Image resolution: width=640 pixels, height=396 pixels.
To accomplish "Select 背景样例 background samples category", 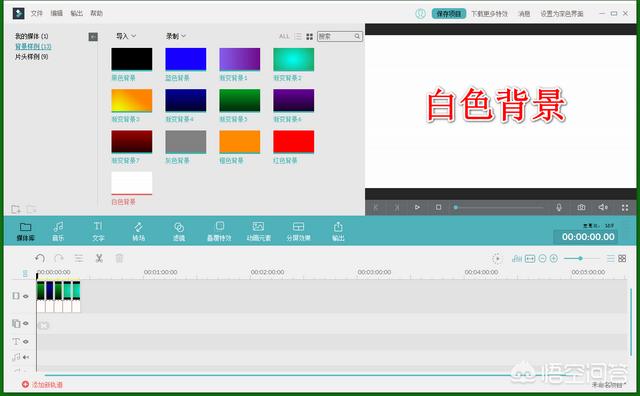I will (x=33, y=46).
